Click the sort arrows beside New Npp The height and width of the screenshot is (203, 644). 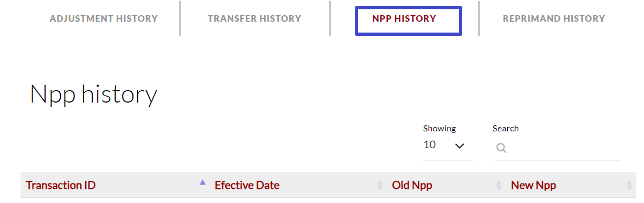click(629, 185)
